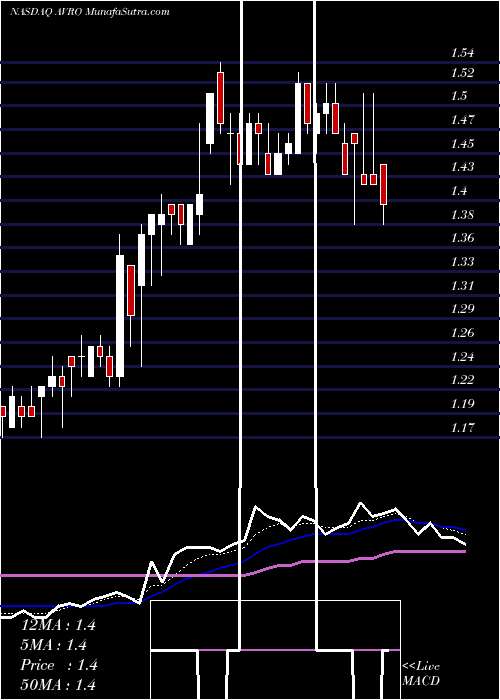Select the 1.36 price axis label
The image size is (500, 700).
coord(462,238)
